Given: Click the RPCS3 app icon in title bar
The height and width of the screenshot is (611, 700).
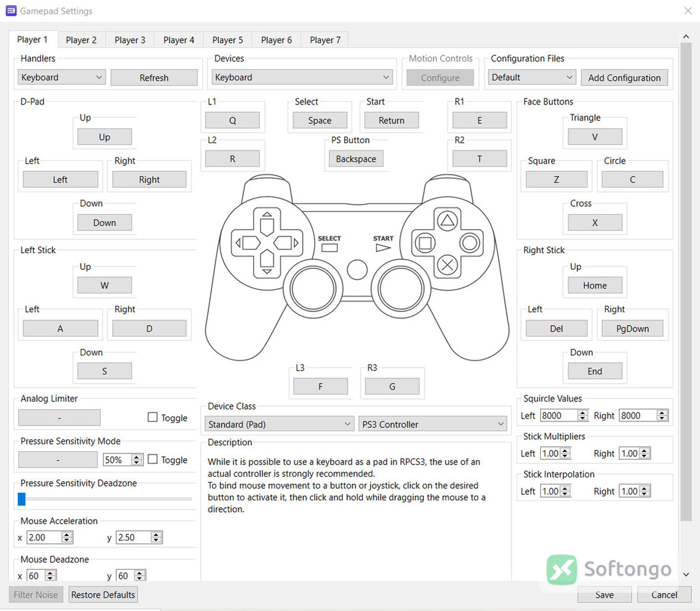Looking at the screenshot, I should click(11, 11).
